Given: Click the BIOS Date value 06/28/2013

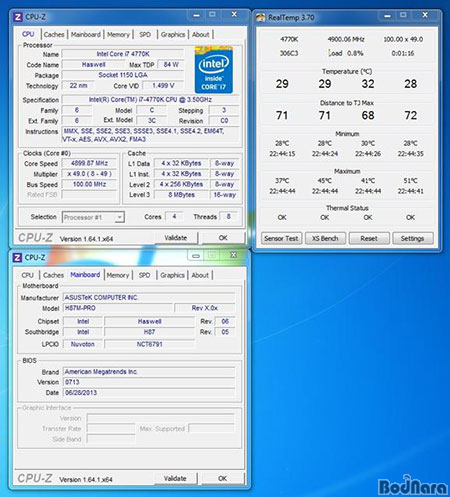Looking at the screenshot, I should (149, 393).
